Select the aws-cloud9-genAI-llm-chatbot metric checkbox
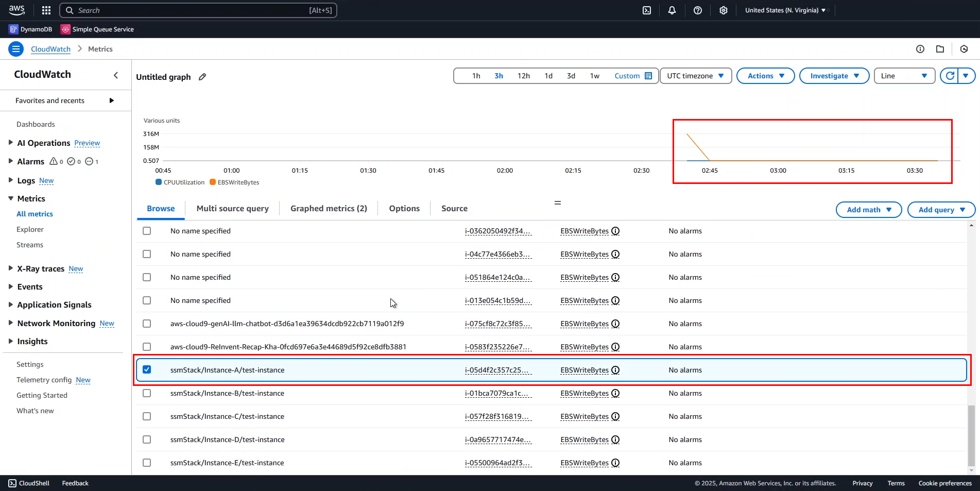The height and width of the screenshot is (491, 980). (147, 324)
